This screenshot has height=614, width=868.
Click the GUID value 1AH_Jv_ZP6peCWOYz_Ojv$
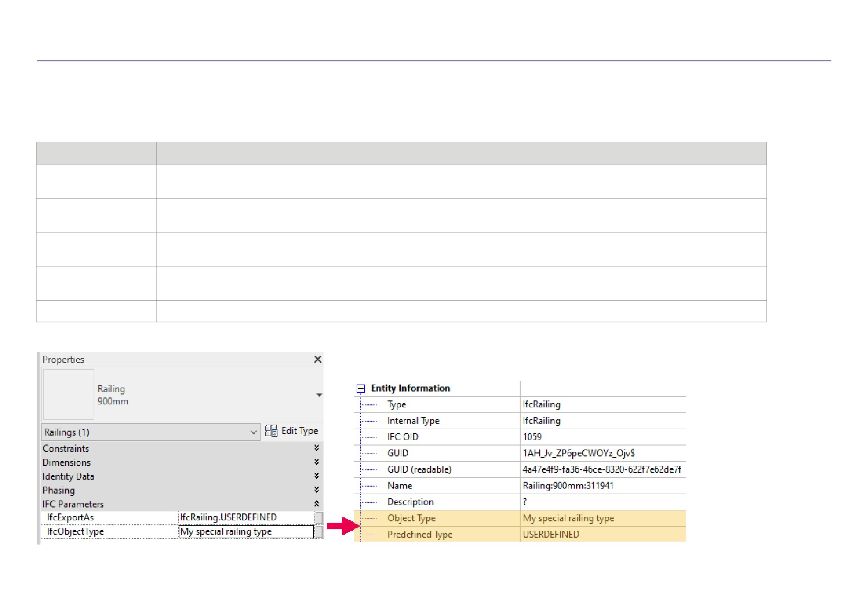pos(579,453)
